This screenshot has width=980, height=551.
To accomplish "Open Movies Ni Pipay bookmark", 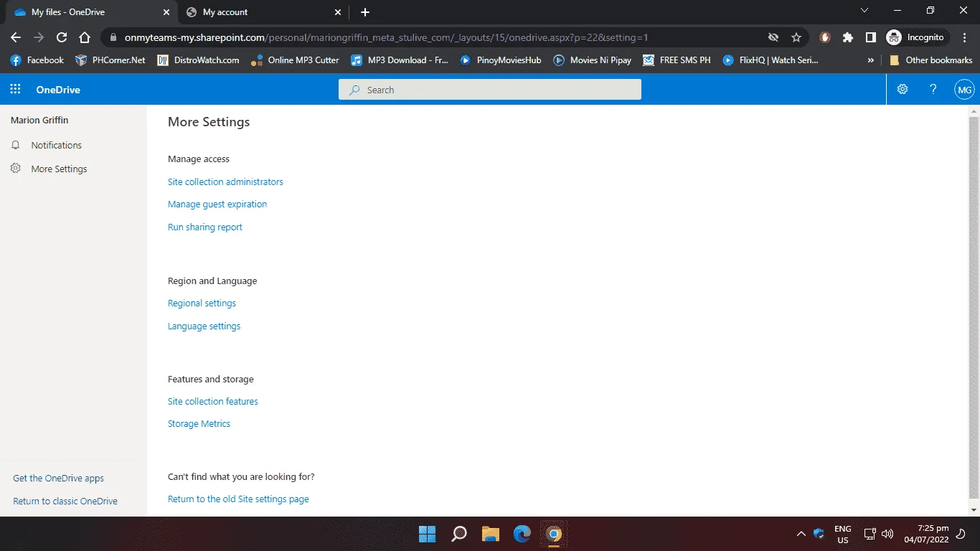I will pyautogui.click(x=593, y=60).
